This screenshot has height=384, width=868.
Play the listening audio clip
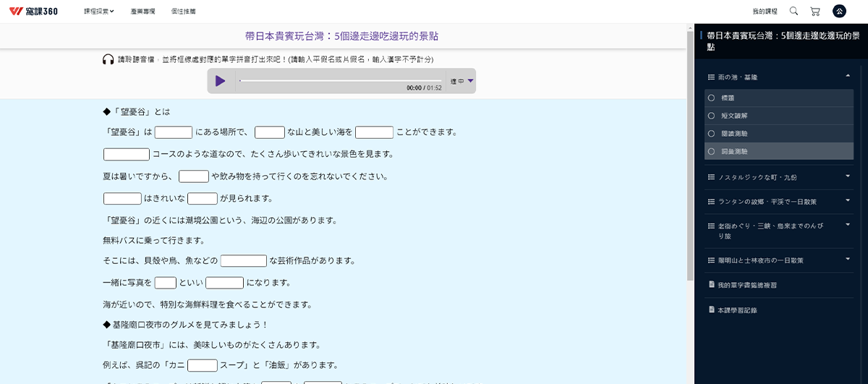pos(221,81)
